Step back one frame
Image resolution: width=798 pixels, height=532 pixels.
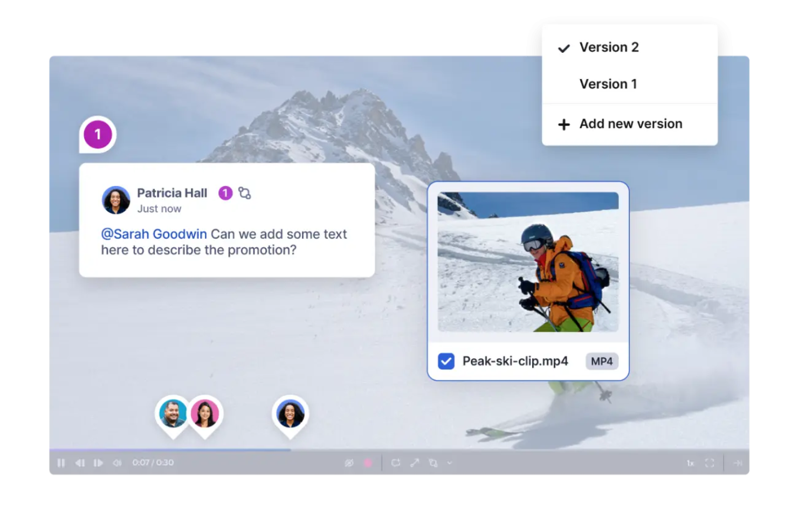pyautogui.click(x=81, y=462)
